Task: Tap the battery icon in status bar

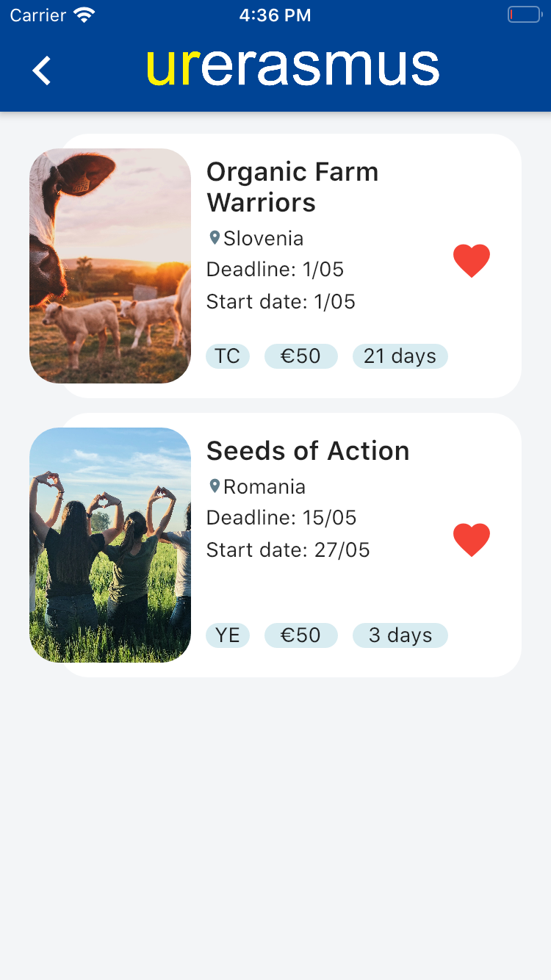Action: pos(525,15)
